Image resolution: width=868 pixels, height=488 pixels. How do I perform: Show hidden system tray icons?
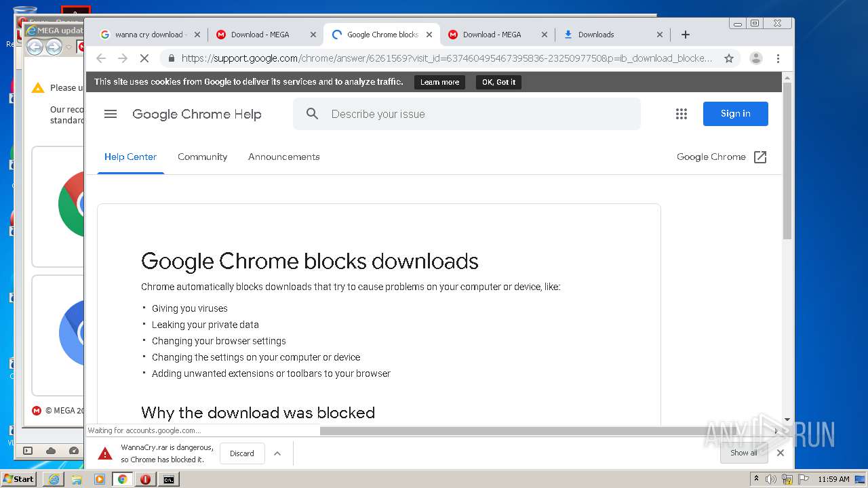[757, 479]
